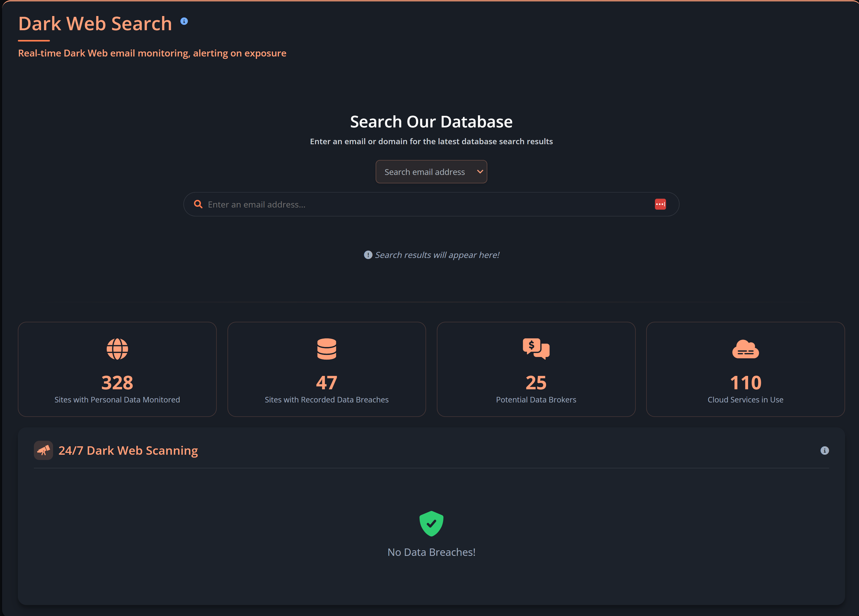
Task: Click the dollar chat icon on Potential Data Brokers card
Action: 536,349
